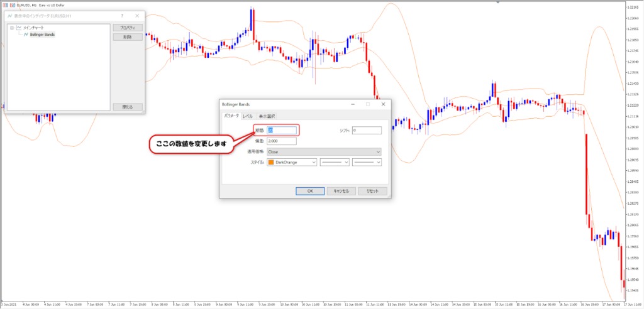Open the 適用価格 Close dropdown
Screen dimensions: 644x309
coord(324,152)
